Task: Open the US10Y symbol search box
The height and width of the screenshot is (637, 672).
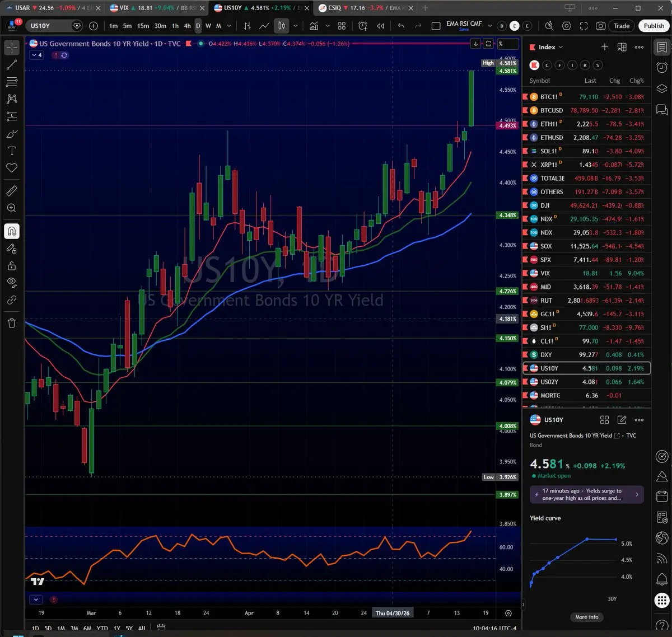Action: pyautogui.click(x=55, y=26)
